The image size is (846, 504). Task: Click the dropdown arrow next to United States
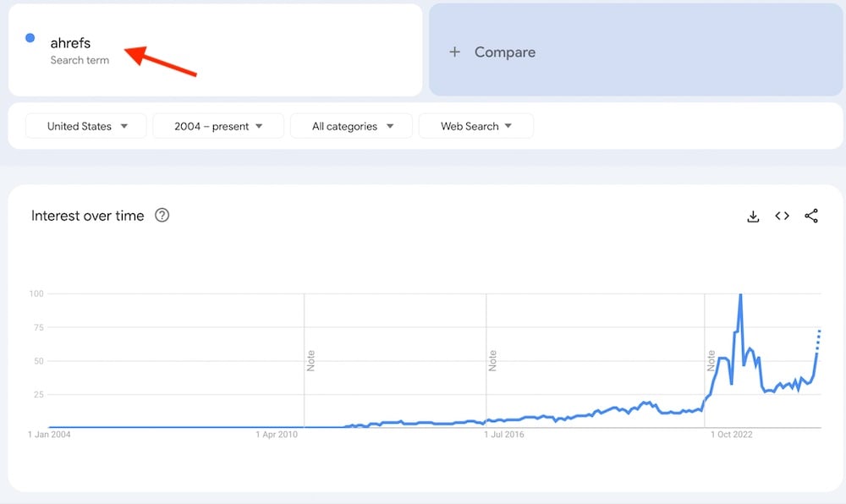coord(124,126)
